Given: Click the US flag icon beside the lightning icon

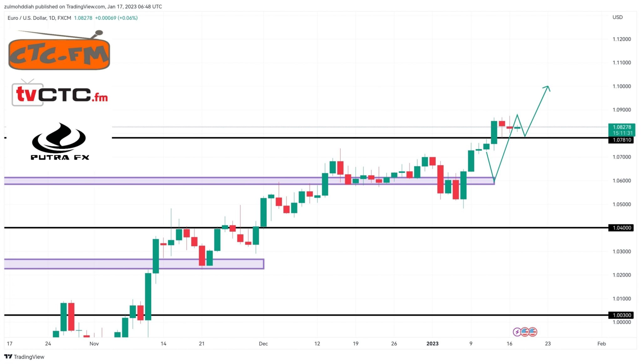Looking at the screenshot, I should click(x=525, y=332).
